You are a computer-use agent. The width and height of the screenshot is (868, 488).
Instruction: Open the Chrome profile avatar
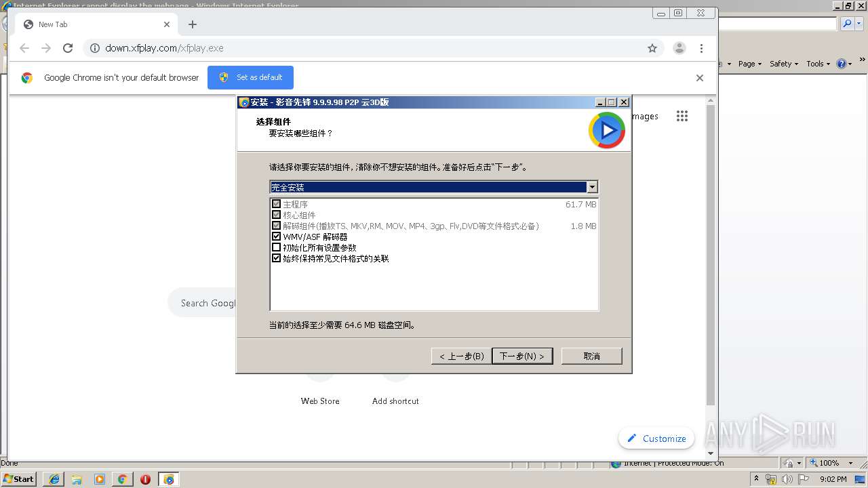[x=679, y=48]
